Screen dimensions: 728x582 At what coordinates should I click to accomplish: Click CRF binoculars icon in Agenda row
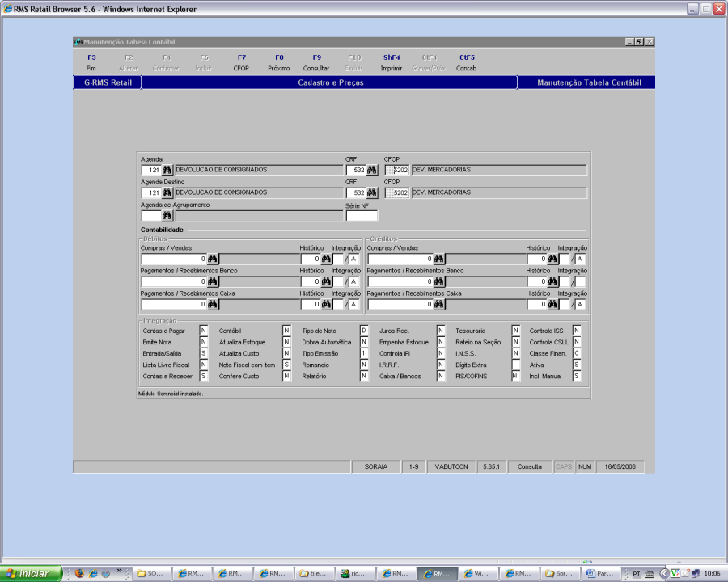tap(372, 170)
